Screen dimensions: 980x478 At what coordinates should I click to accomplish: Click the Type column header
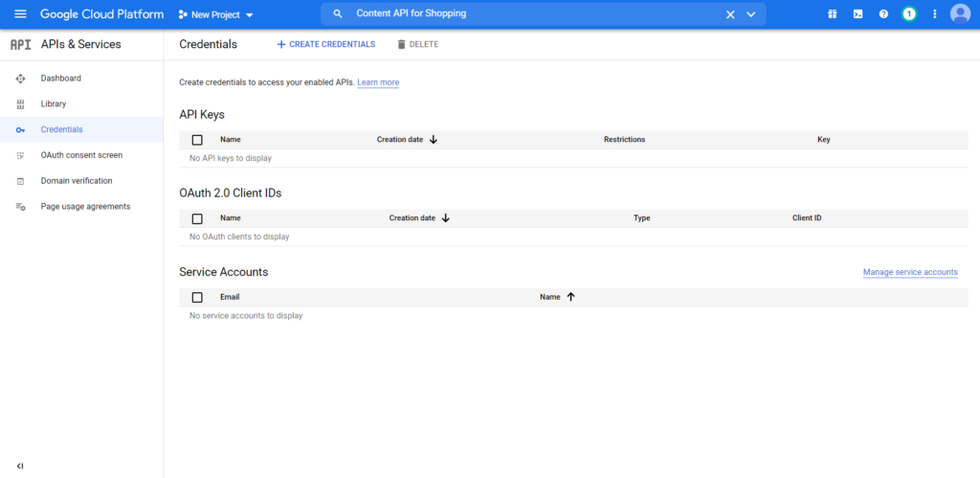[x=642, y=218]
